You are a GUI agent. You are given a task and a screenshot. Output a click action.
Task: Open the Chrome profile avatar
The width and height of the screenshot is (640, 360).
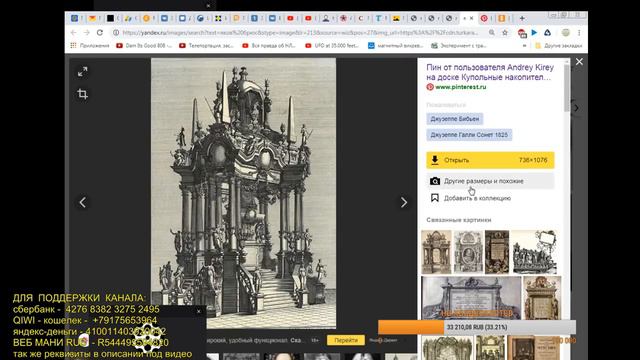point(565,33)
